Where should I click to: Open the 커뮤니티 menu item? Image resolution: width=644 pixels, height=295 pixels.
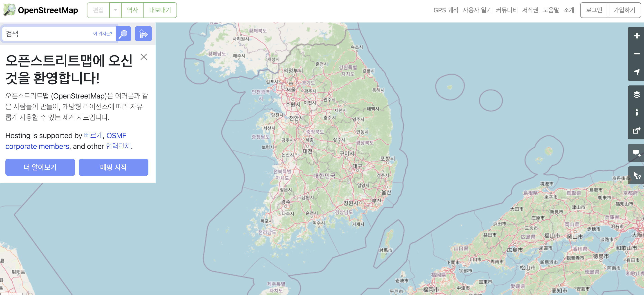click(507, 10)
